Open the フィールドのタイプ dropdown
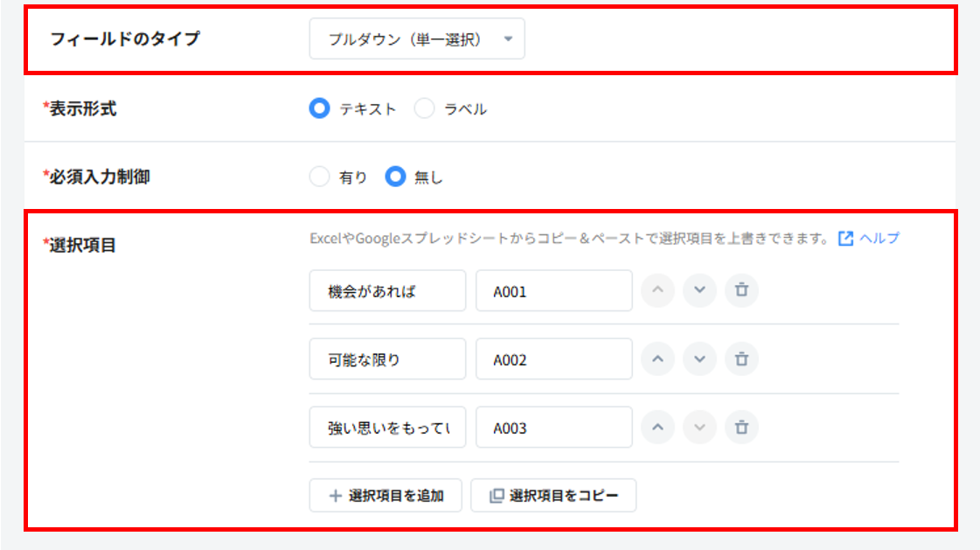This screenshot has width=980, height=550. (x=417, y=39)
